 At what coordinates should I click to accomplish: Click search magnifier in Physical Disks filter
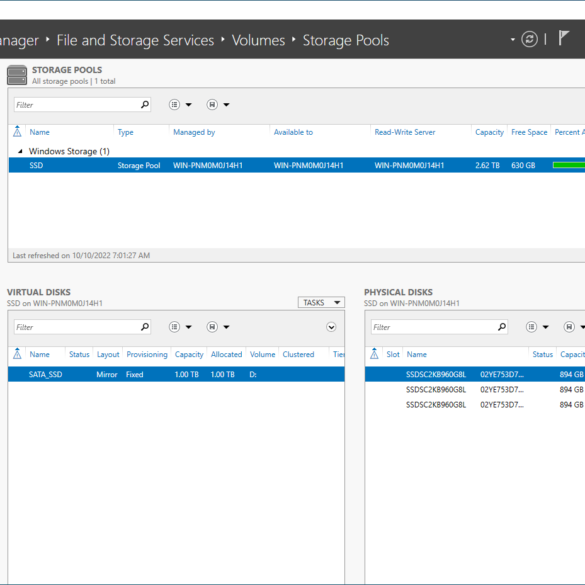[502, 327]
